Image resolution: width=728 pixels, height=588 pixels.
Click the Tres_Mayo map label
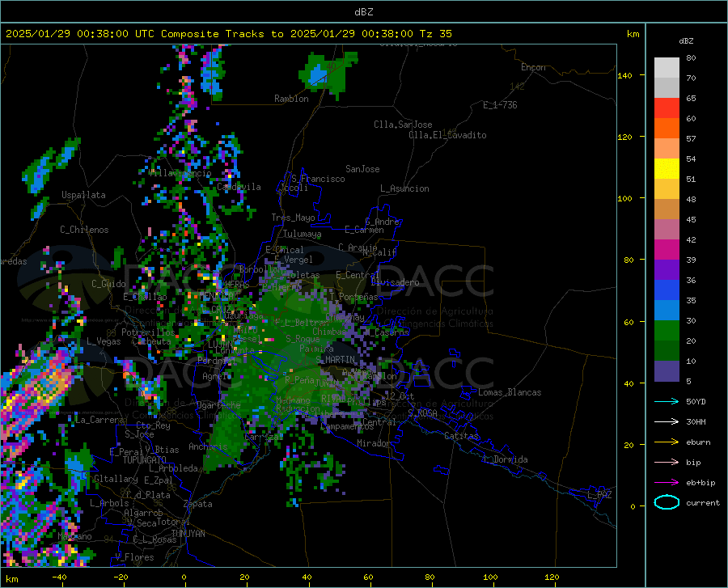point(293,218)
